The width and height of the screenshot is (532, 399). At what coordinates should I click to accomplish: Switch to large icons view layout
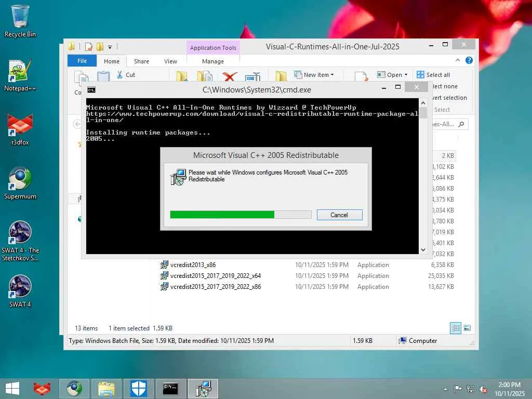tap(467, 328)
